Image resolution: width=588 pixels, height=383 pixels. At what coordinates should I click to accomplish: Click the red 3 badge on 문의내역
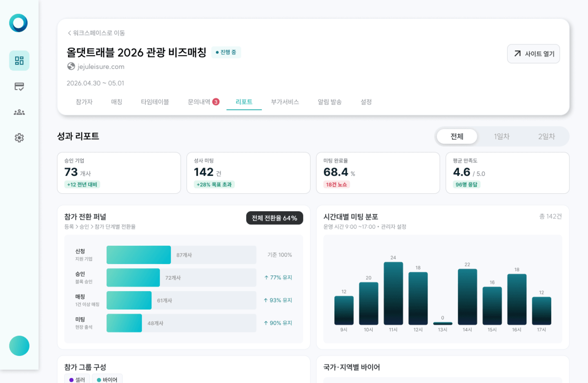216,102
